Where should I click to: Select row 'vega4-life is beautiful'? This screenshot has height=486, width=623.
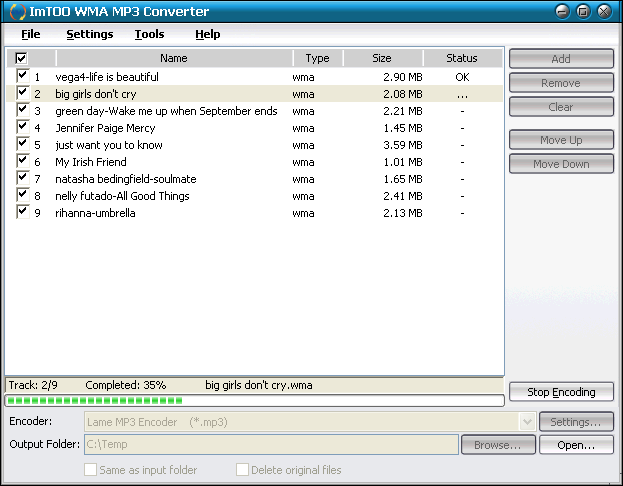click(x=254, y=77)
